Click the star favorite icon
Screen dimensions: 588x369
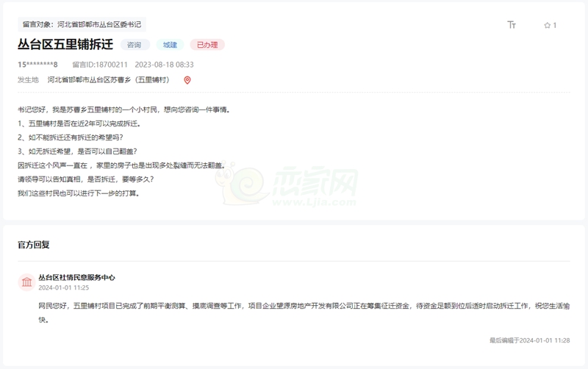547,25
